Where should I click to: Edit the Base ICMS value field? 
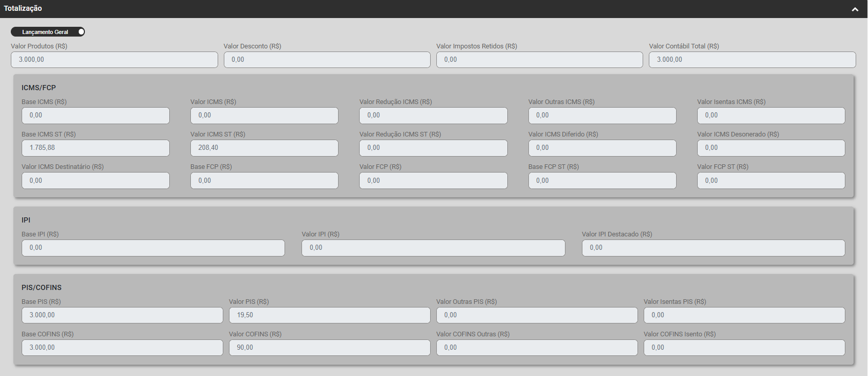95,115
